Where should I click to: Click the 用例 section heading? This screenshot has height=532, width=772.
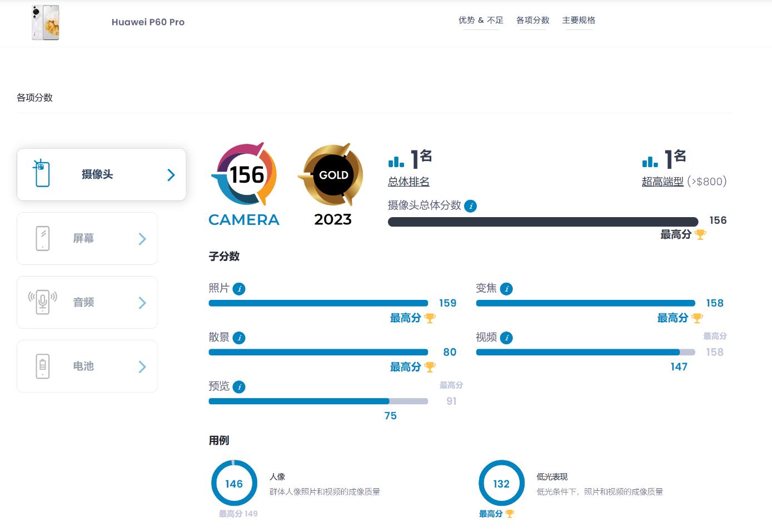pyautogui.click(x=219, y=440)
